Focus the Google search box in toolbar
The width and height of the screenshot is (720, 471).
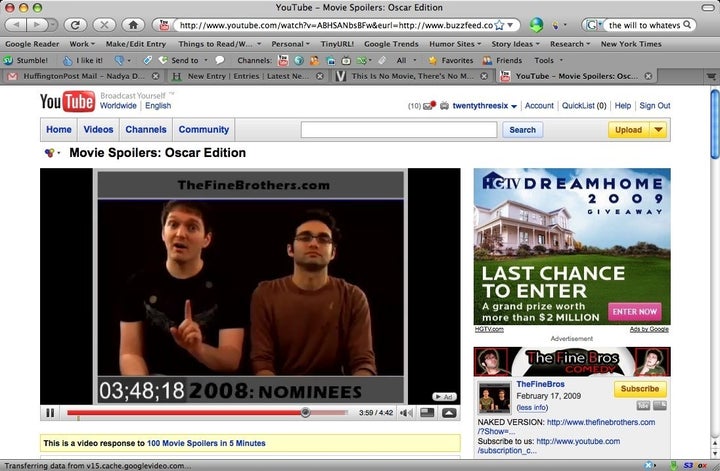[644, 25]
